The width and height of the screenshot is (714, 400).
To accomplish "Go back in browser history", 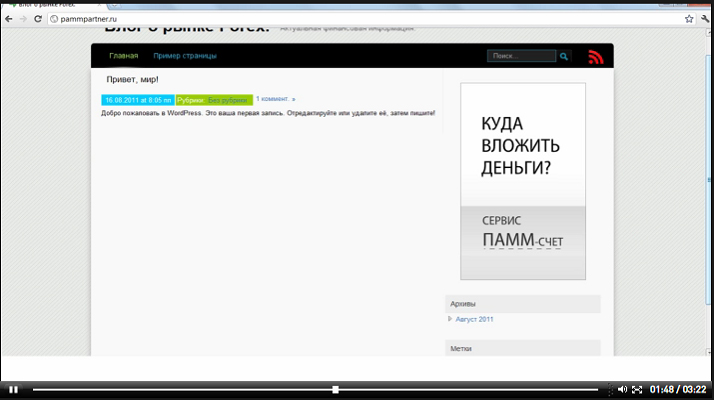I will (x=9, y=19).
